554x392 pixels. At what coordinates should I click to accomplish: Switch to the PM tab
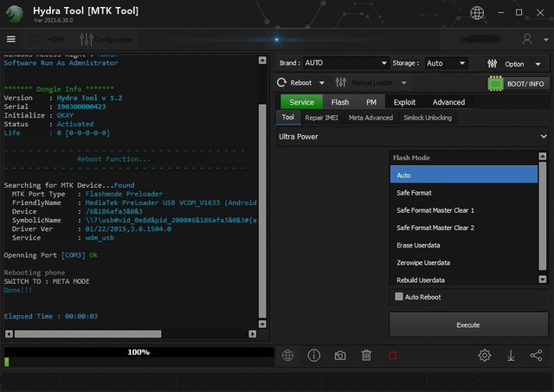[371, 102]
